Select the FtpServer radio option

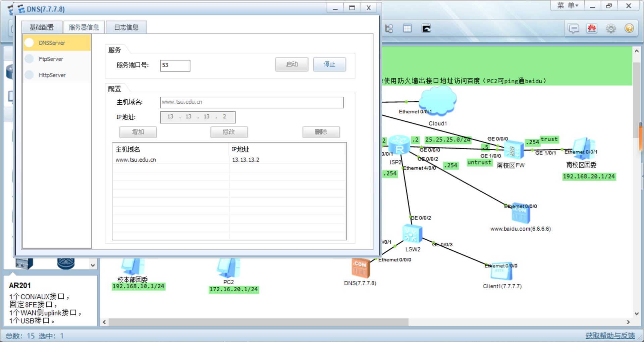(30, 59)
